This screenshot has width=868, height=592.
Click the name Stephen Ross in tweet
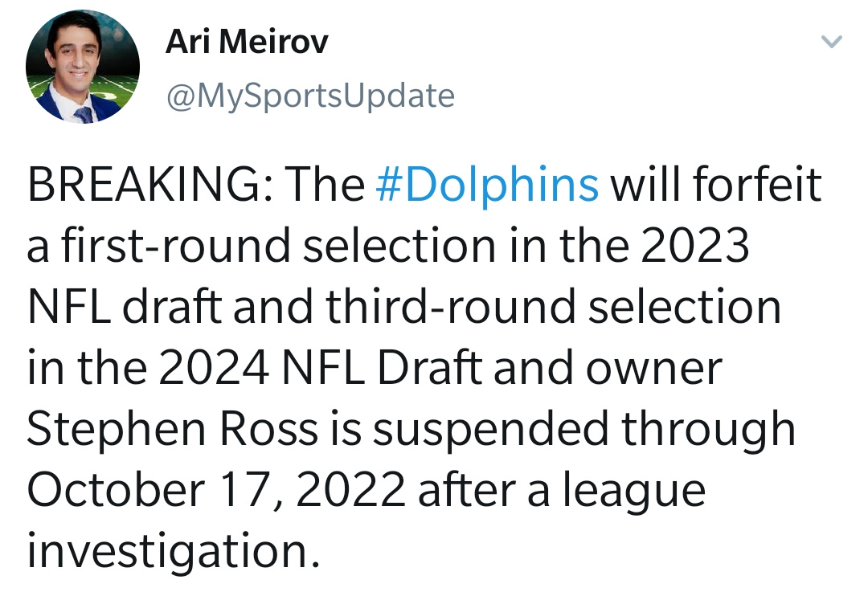(172, 429)
